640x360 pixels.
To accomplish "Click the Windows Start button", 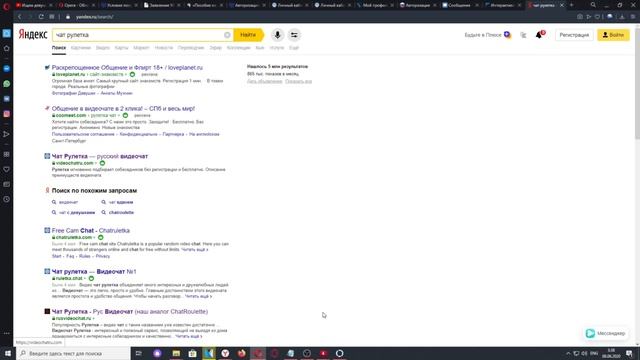I will [7, 353].
